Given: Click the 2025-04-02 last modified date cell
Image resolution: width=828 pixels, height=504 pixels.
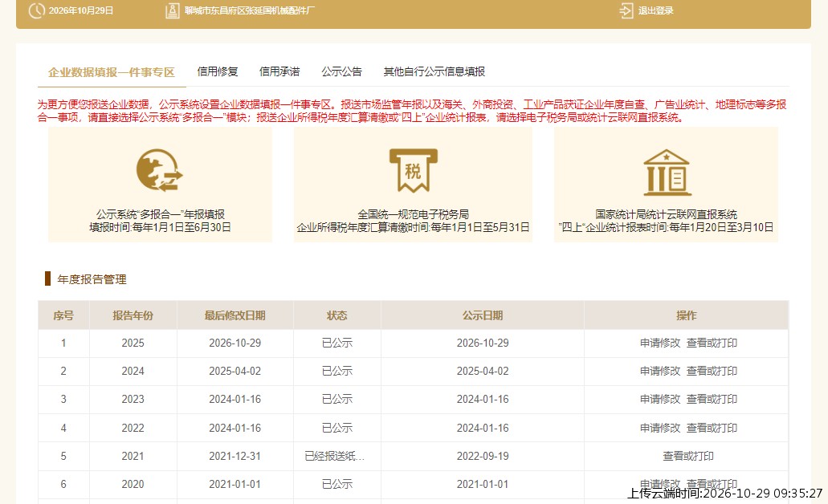Looking at the screenshot, I should [x=235, y=371].
